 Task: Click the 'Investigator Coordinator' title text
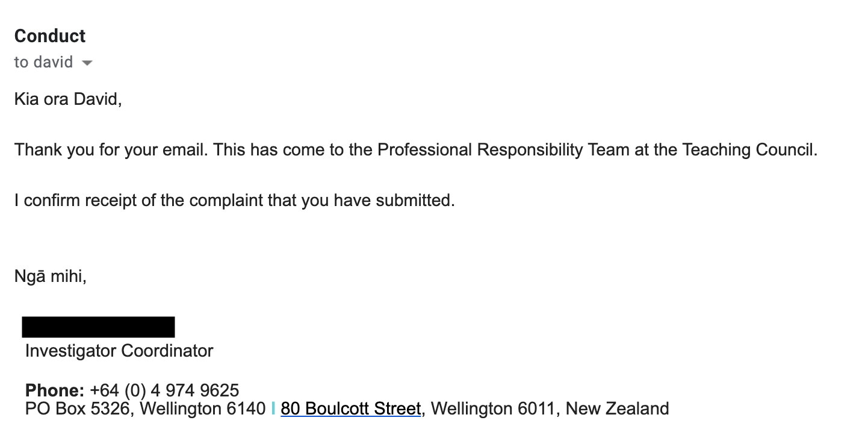click(119, 351)
